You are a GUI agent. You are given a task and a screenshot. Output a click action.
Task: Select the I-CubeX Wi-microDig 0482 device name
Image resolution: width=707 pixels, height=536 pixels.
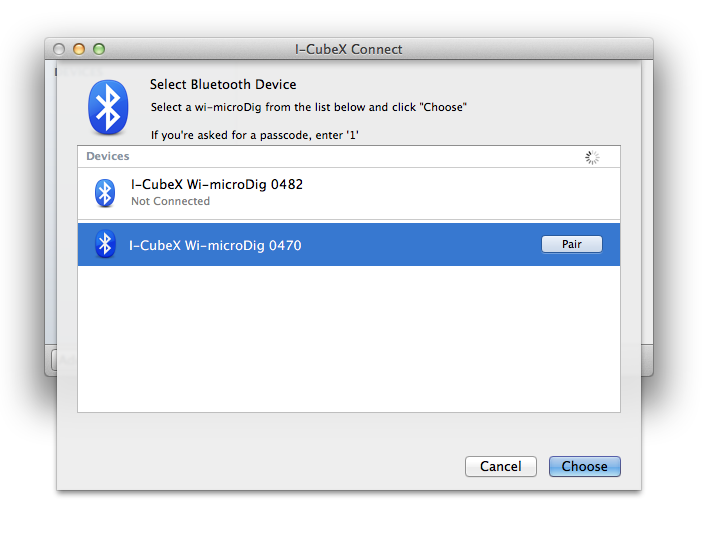point(217,184)
